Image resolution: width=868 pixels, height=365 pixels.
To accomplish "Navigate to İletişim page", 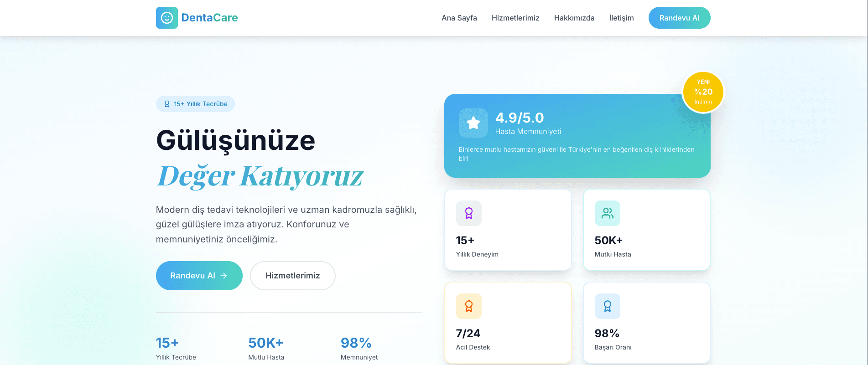I will click(x=621, y=18).
